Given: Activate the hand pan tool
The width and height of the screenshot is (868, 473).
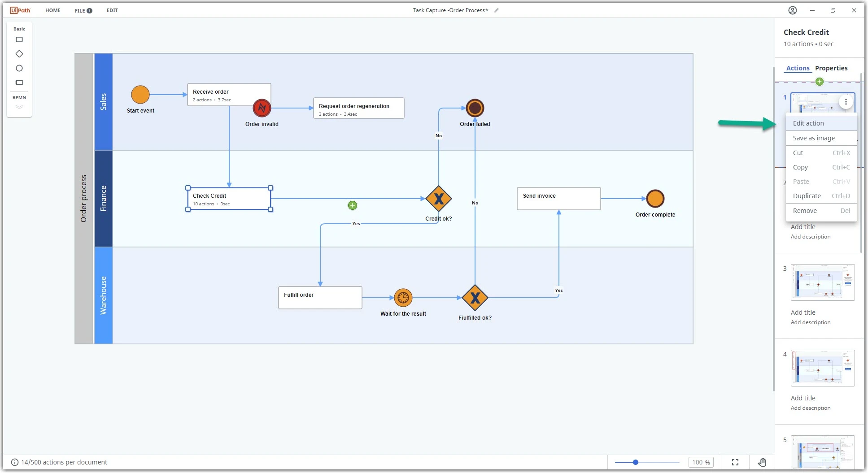Looking at the screenshot, I should pos(762,462).
